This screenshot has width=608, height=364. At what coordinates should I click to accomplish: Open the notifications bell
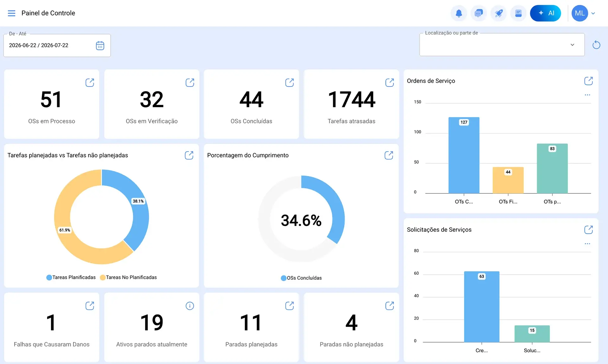click(x=459, y=13)
